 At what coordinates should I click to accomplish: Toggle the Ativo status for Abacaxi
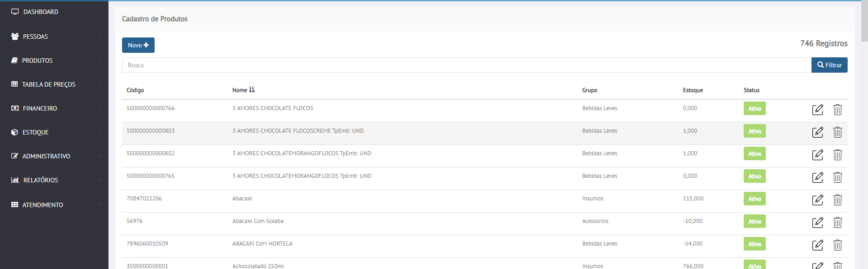[754, 199]
